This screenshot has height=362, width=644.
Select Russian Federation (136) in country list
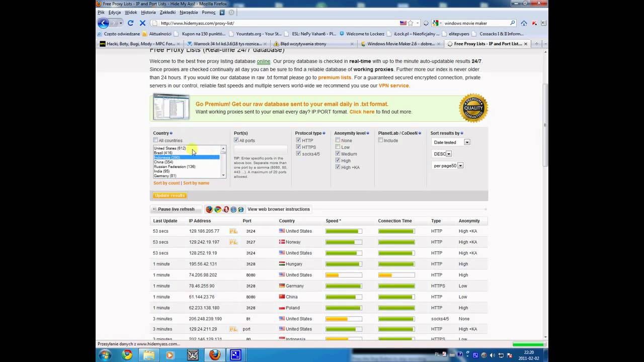click(x=175, y=166)
